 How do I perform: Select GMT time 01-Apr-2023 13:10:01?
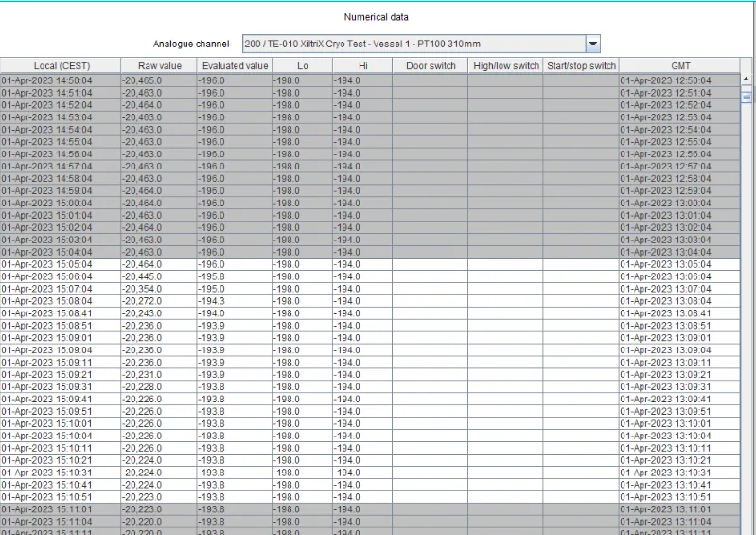pyautogui.click(x=665, y=423)
